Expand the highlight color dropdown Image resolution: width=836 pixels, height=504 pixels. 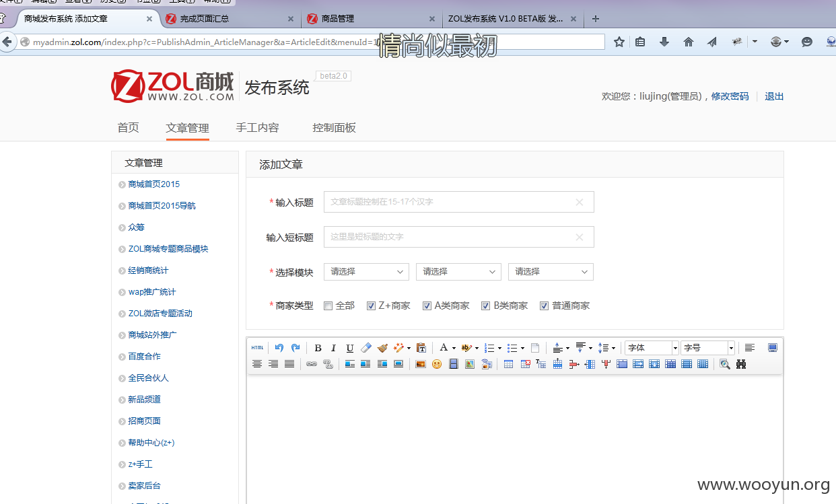click(477, 348)
